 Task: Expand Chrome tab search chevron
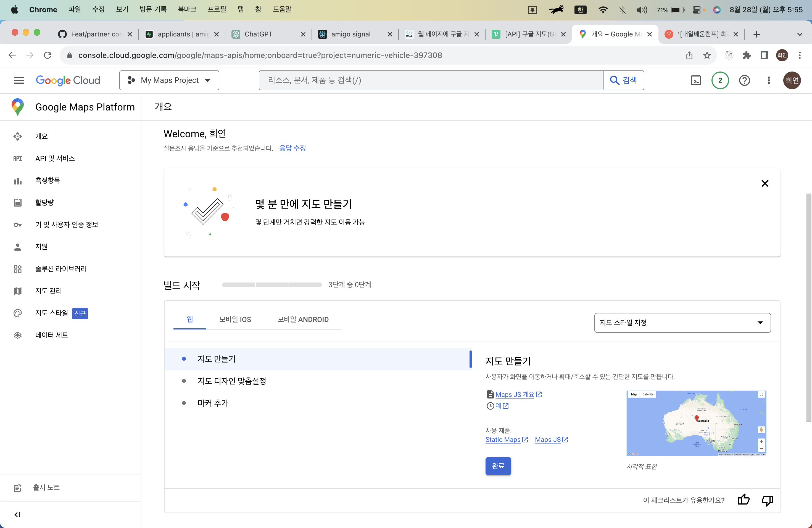pyautogui.click(x=800, y=34)
